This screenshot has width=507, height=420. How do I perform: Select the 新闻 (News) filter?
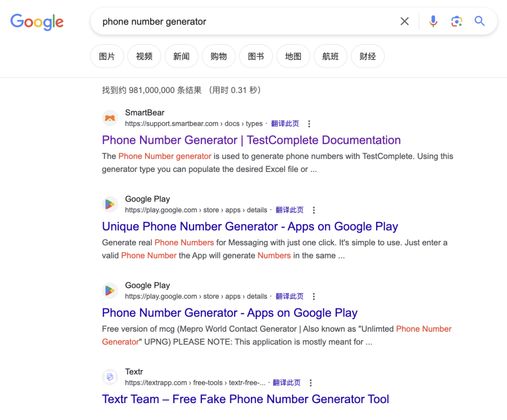point(181,56)
